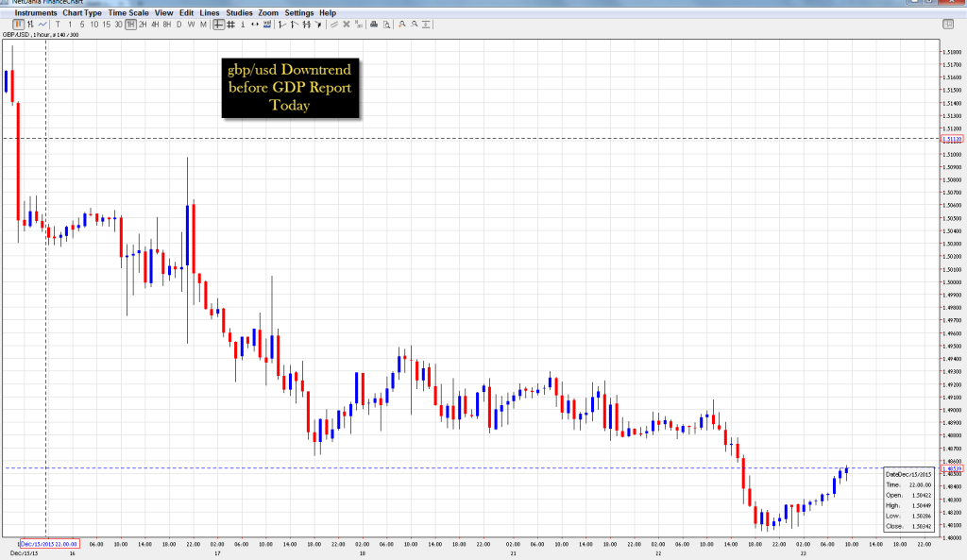
Task: Select the arrow line drawing tool
Action: click(318, 25)
